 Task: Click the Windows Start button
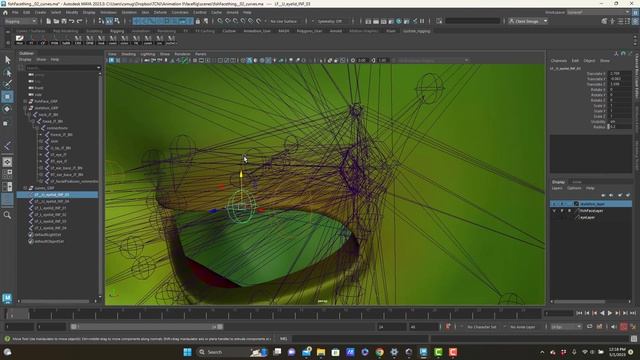point(187,352)
